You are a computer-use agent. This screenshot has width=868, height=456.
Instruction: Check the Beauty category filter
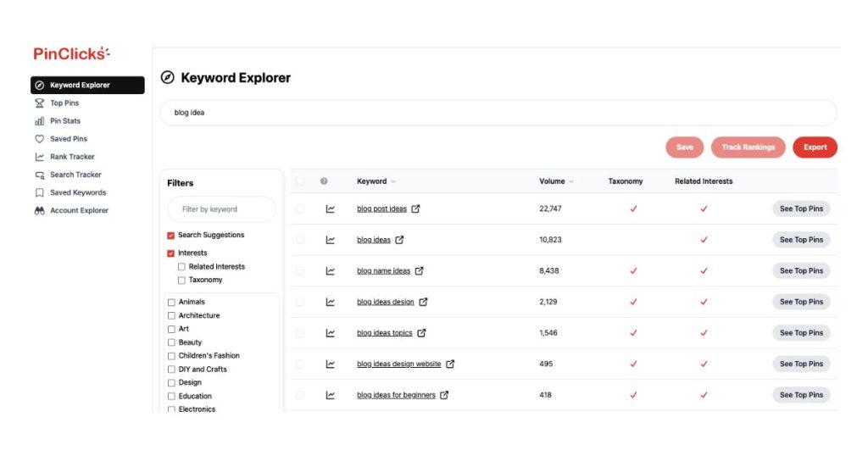(x=172, y=342)
